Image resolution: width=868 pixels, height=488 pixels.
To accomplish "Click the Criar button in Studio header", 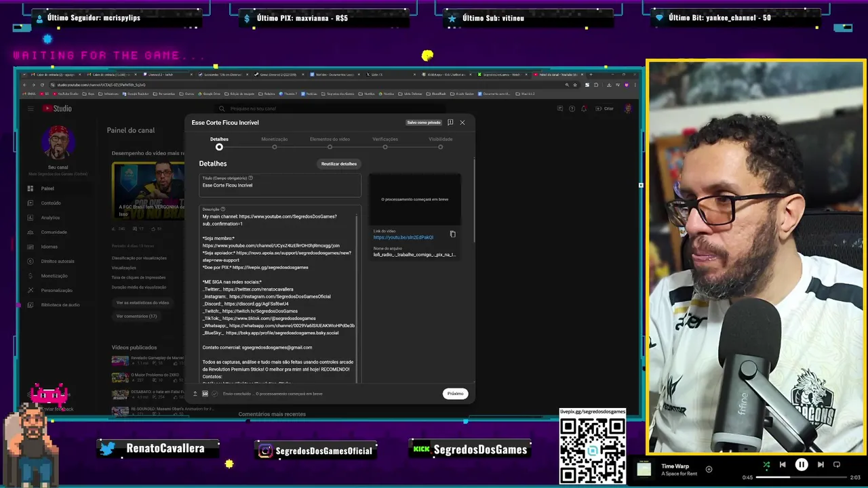I will [x=605, y=108].
